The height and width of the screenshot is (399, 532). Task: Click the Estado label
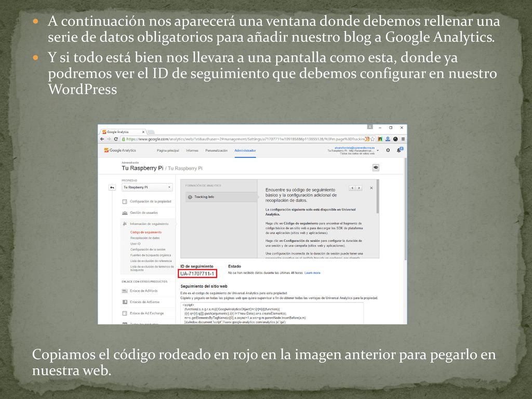(234, 267)
